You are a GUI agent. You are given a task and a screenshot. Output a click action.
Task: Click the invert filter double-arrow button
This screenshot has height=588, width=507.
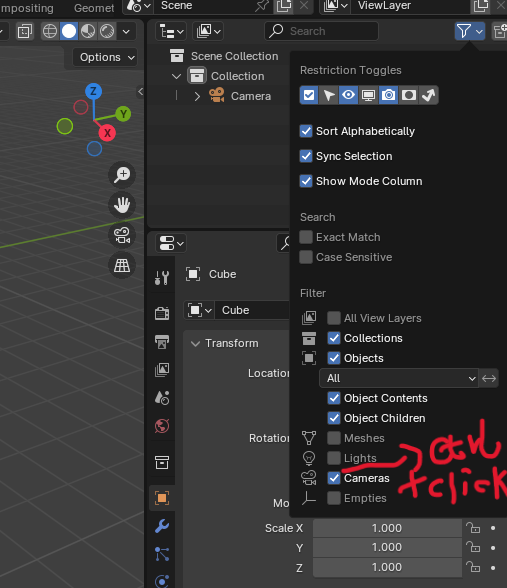[489, 378]
